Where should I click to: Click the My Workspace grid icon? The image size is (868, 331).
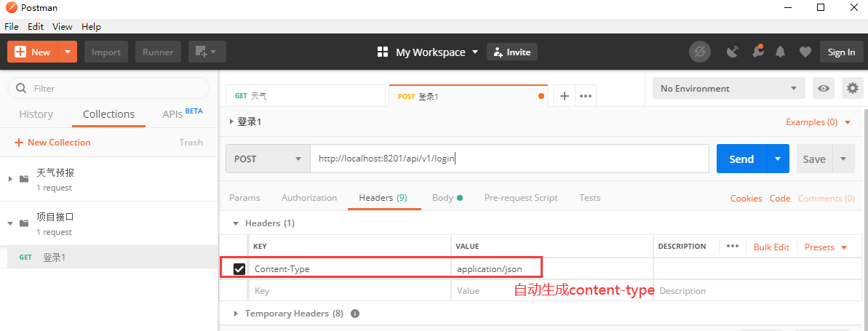point(383,52)
